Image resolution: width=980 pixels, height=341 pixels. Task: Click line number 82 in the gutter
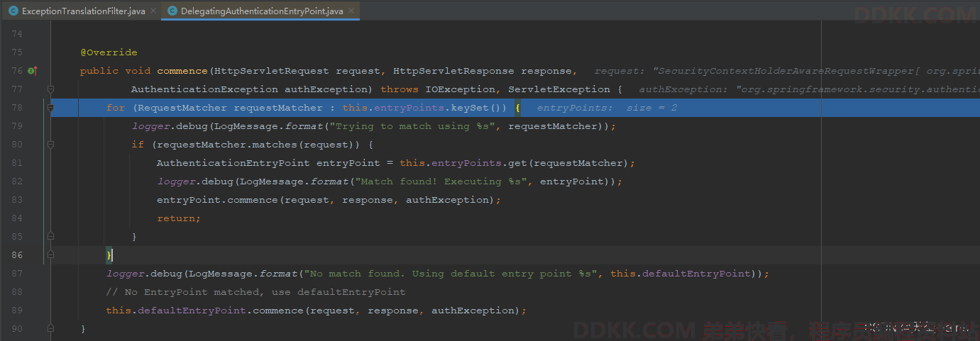[17, 181]
